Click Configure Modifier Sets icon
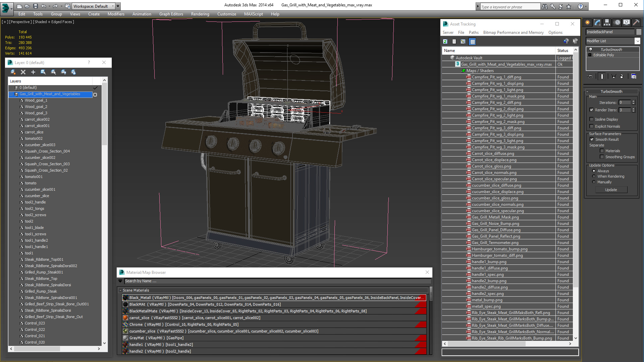Viewport: 644px width, 362px height. [634, 76]
